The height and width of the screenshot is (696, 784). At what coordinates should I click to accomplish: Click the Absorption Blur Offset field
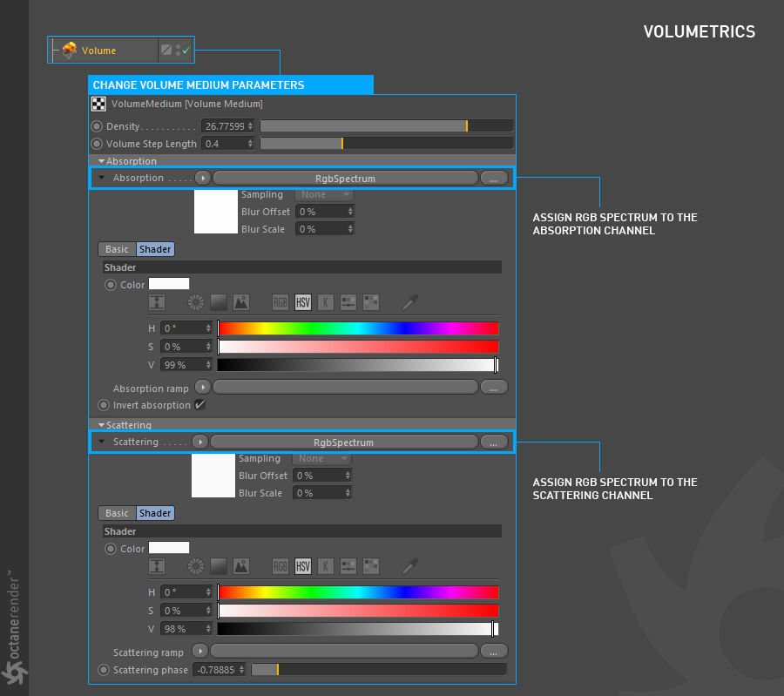[x=325, y=212]
